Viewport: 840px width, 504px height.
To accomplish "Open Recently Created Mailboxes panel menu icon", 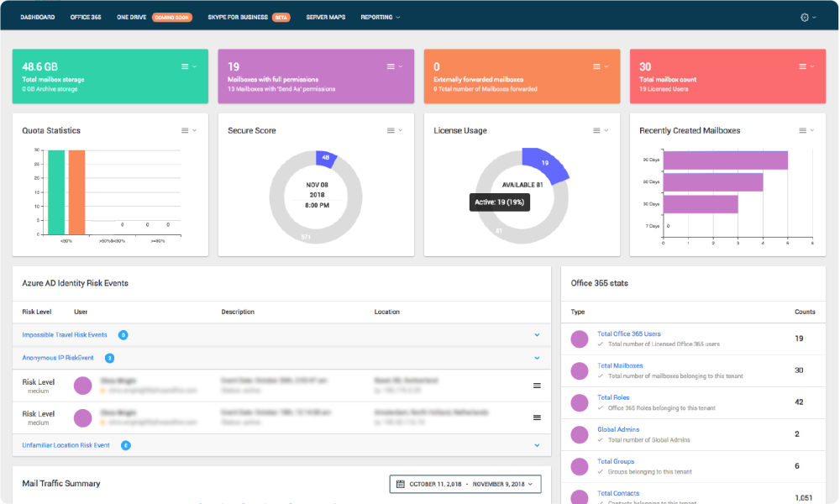I will pos(802,130).
